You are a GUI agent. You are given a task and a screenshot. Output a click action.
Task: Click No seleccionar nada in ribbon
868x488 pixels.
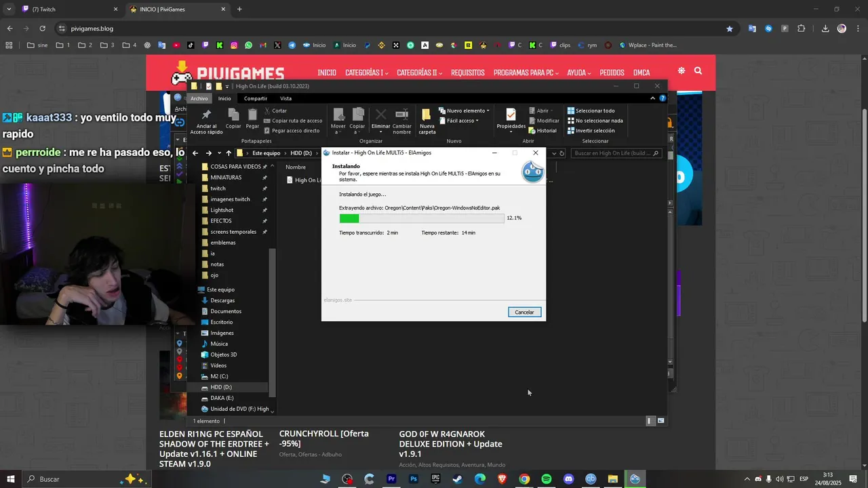point(595,121)
